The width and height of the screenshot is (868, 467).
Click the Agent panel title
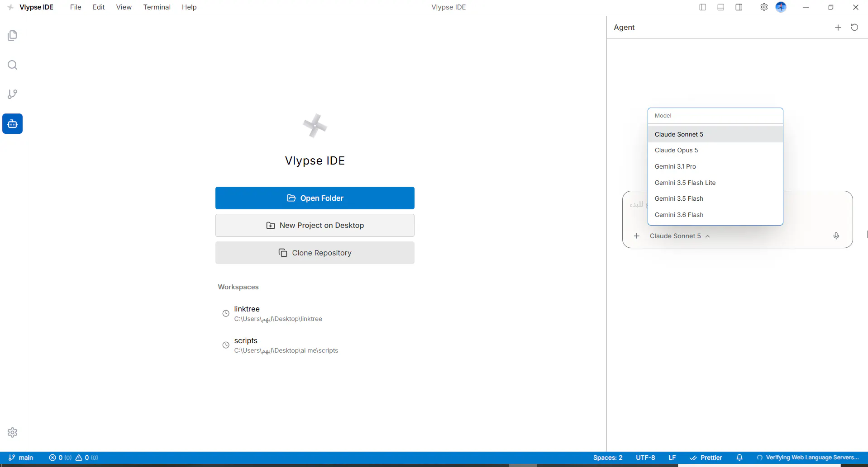click(624, 28)
